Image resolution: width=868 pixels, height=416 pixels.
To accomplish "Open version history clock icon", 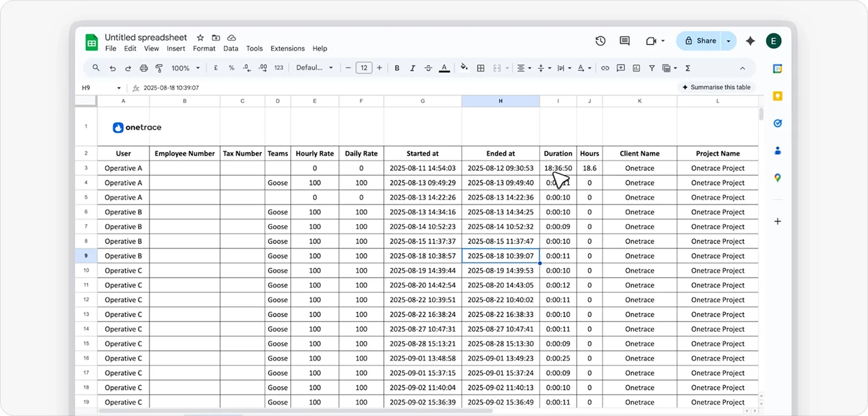I will (601, 41).
